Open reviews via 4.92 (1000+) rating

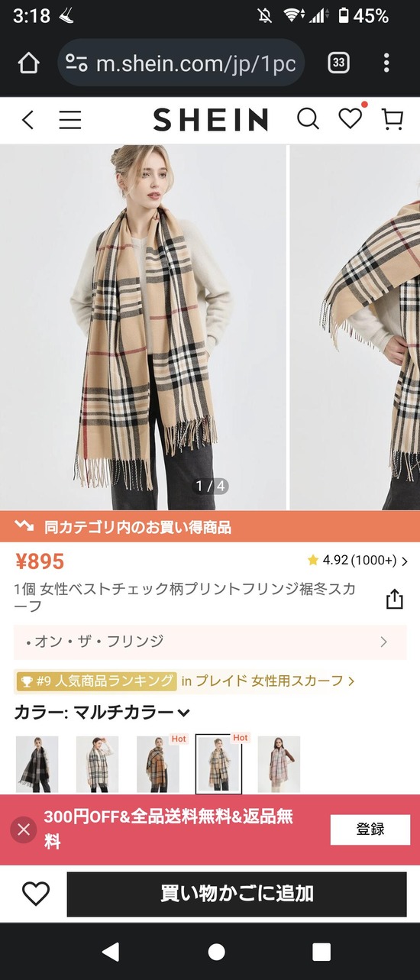357,561
